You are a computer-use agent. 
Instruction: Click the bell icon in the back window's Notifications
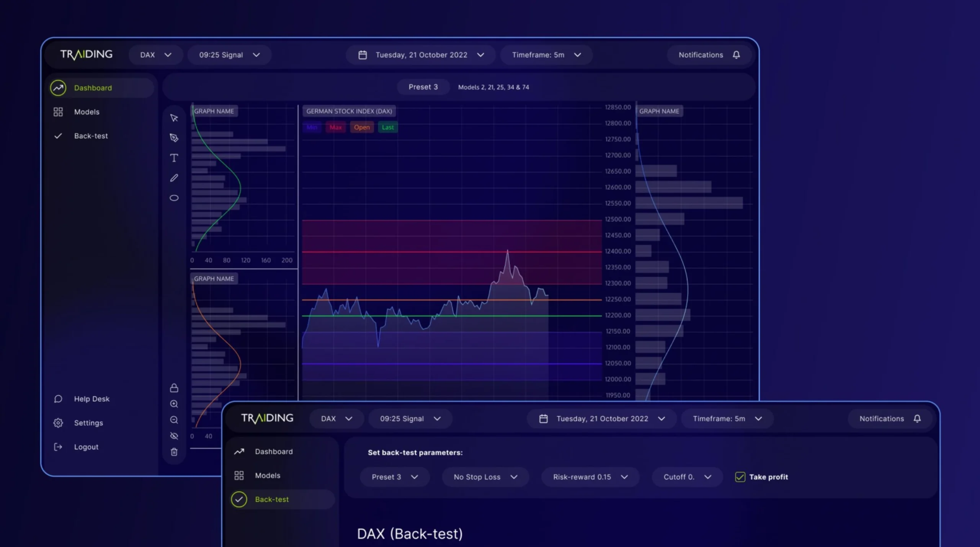point(736,55)
